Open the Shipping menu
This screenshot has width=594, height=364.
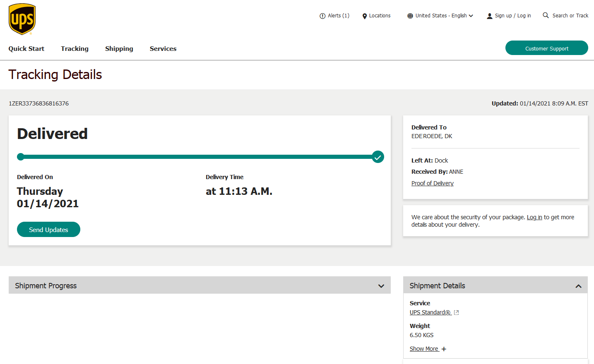pos(119,49)
